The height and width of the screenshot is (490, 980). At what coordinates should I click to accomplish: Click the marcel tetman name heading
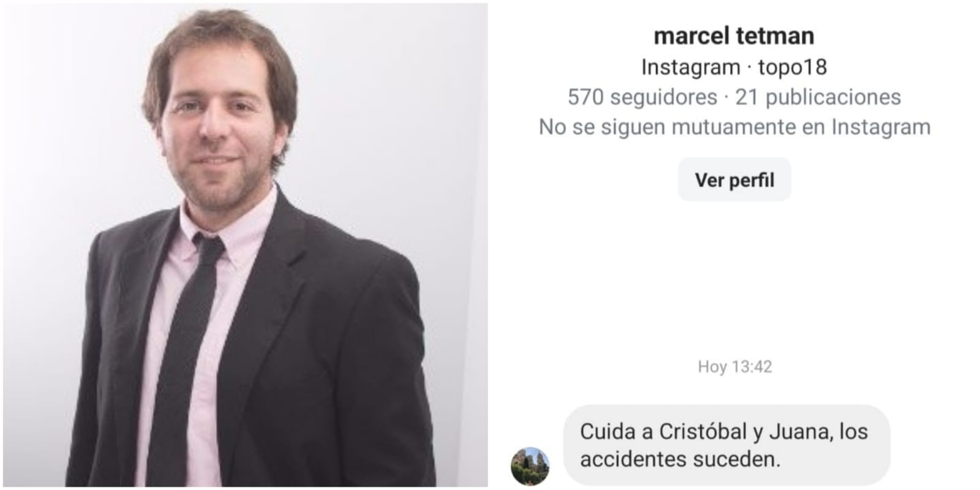[734, 36]
